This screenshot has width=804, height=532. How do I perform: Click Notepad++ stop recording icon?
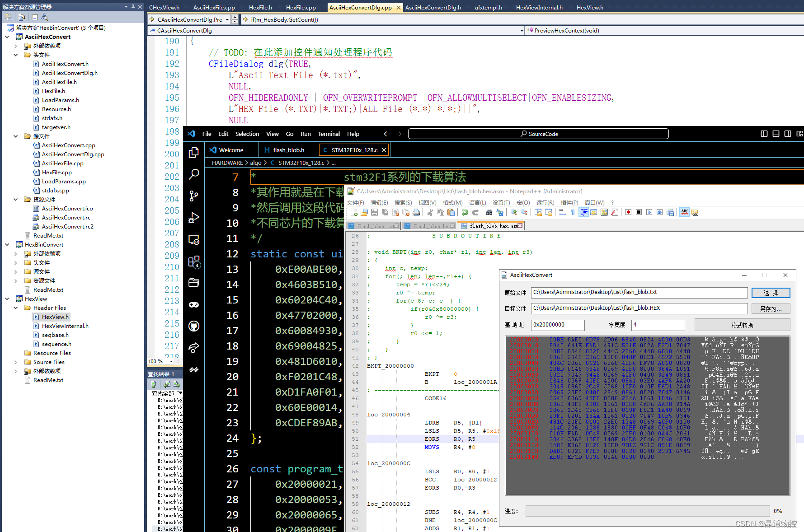coord(639,212)
